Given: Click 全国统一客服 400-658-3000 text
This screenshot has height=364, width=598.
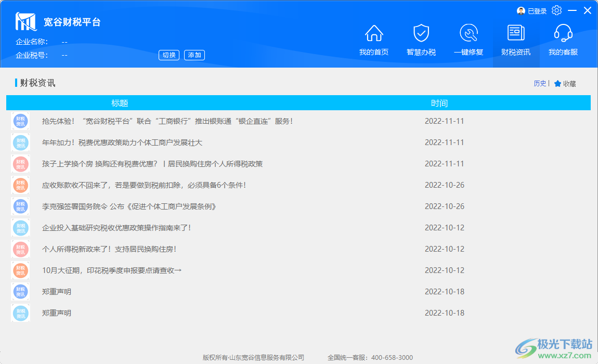Looking at the screenshot, I should pos(370,358).
